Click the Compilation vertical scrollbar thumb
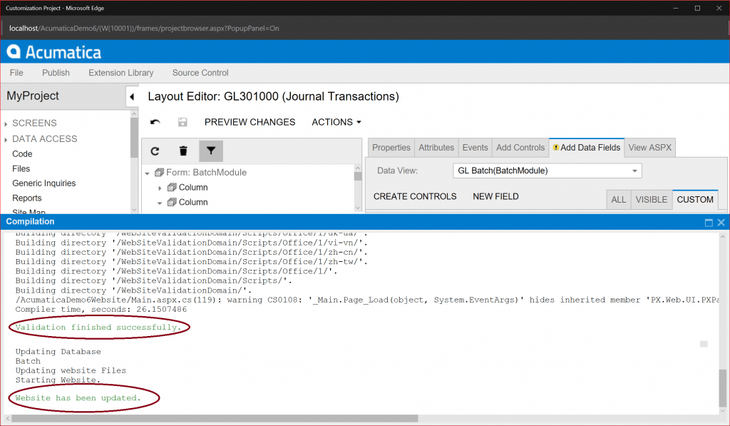 722,387
